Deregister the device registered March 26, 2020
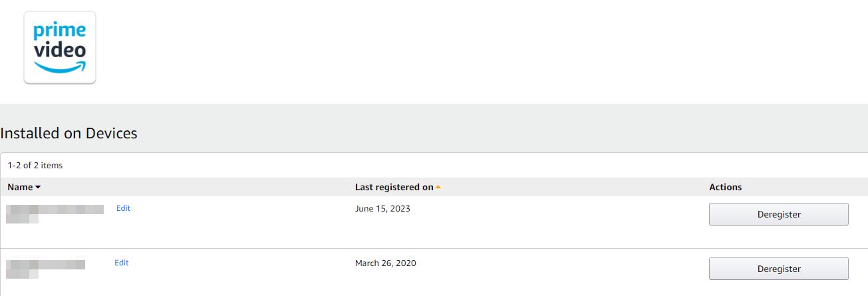Viewport: 868px width, 296px height. 778,269
